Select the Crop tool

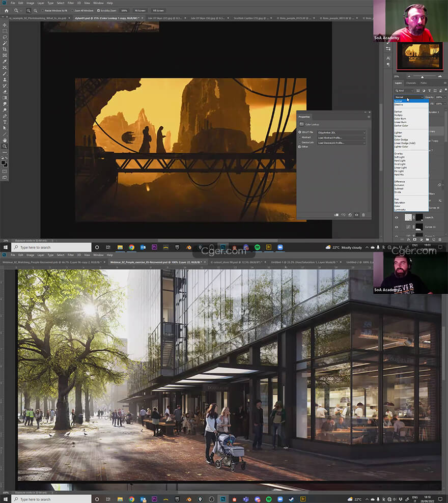pyautogui.click(x=5, y=49)
